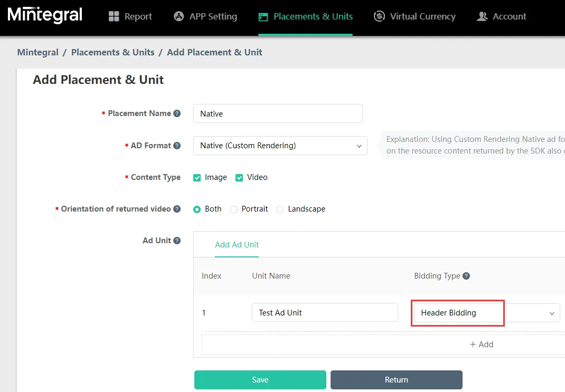Save the new placement
The image size is (565, 392).
click(x=260, y=379)
